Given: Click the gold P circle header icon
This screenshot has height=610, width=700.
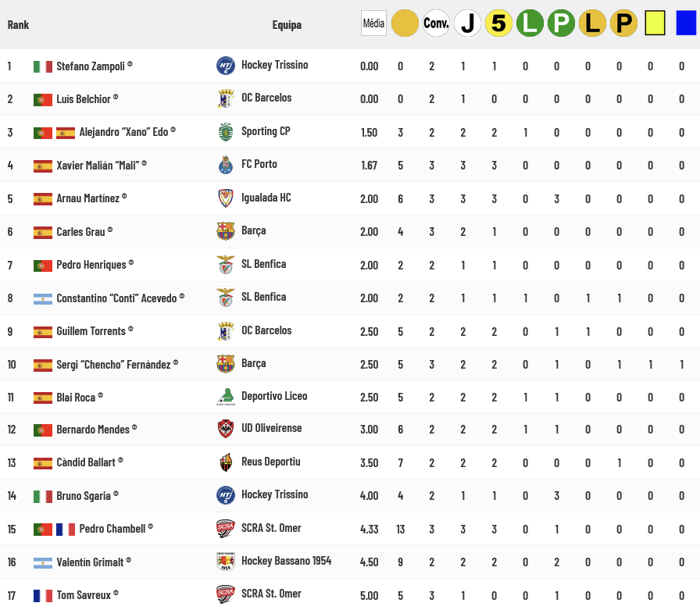Looking at the screenshot, I should [623, 23].
